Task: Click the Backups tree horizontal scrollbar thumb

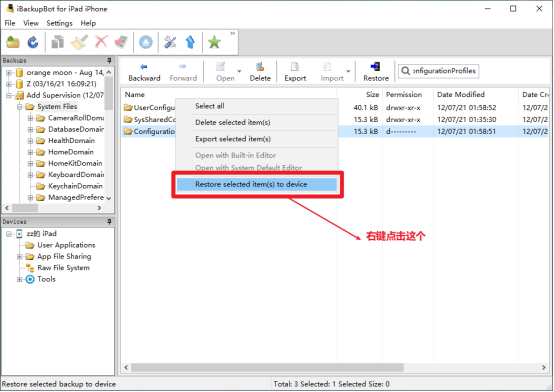Action: coord(25,208)
